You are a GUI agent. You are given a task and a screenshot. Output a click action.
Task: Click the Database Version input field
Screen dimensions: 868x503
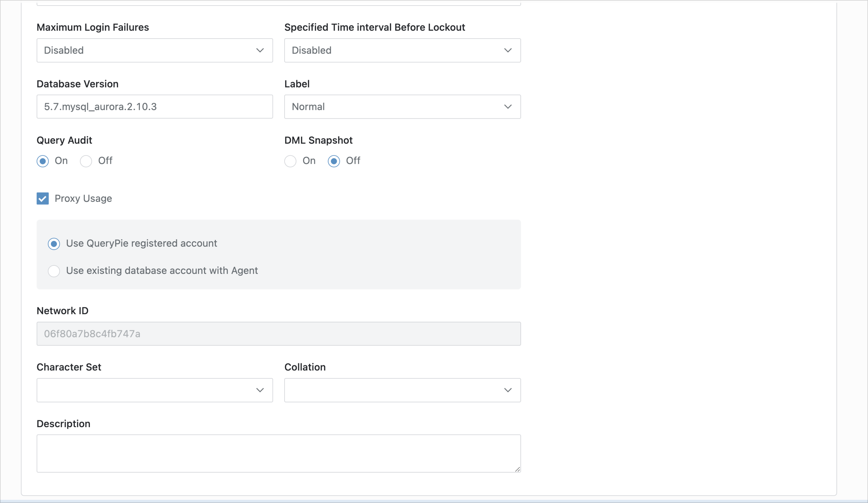point(155,107)
